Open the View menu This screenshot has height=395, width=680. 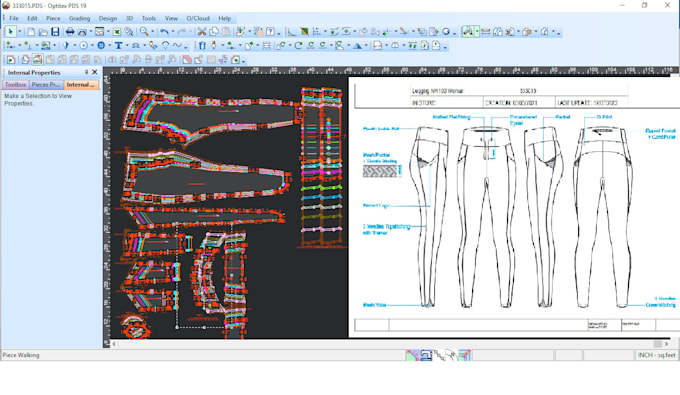tap(171, 18)
